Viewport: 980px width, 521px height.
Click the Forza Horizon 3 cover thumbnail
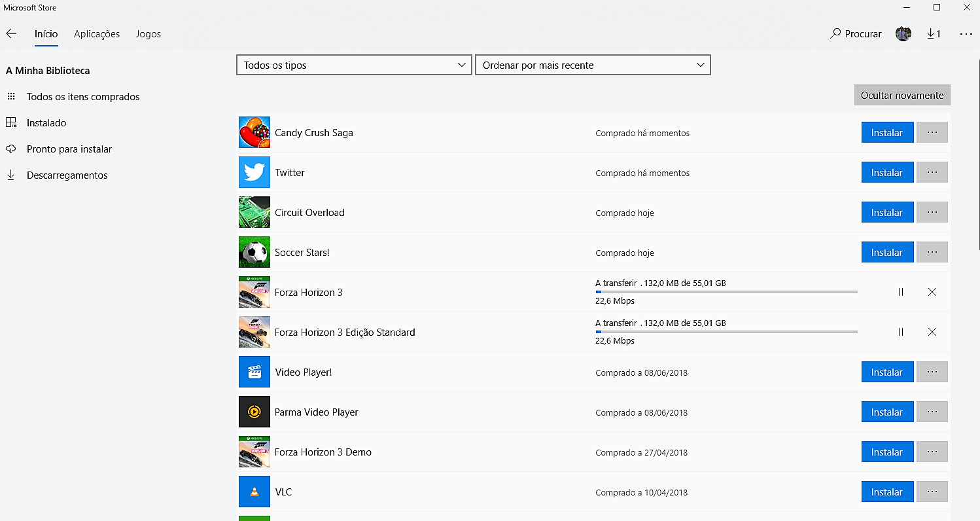[x=254, y=292]
